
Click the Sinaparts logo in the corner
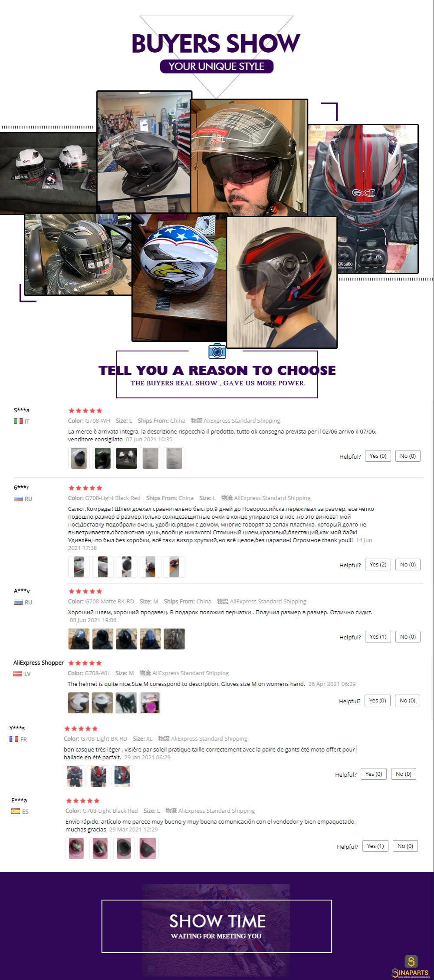click(x=411, y=966)
